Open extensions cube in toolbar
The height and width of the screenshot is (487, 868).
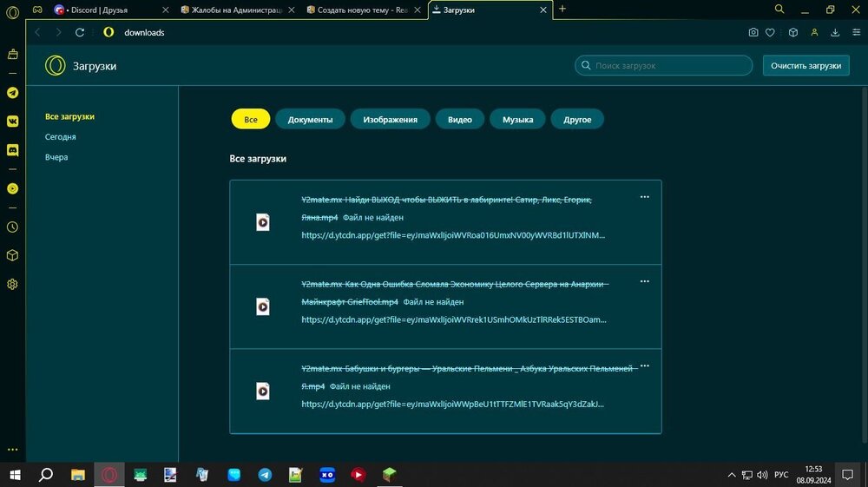pyautogui.click(x=793, y=32)
